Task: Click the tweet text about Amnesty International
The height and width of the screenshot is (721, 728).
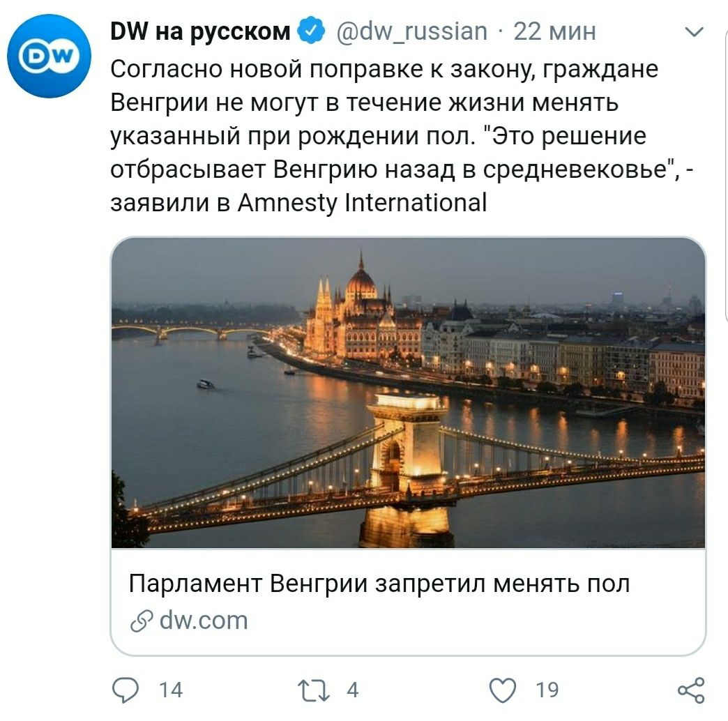Action: click(402, 136)
